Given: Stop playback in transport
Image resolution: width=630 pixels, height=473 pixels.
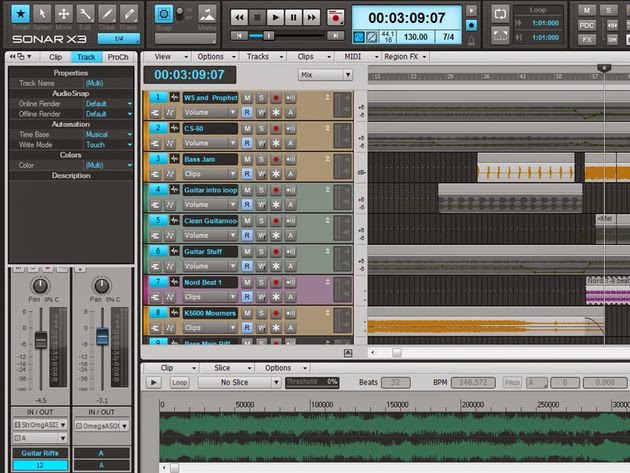Looking at the screenshot, I should 257,18.
